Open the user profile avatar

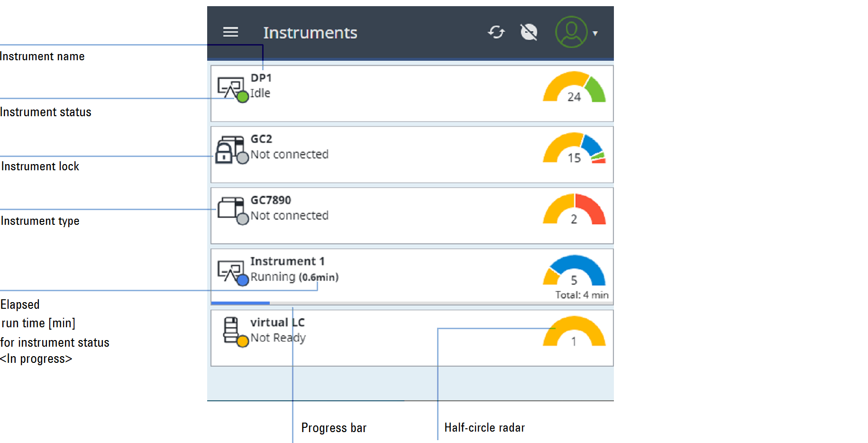[571, 32]
